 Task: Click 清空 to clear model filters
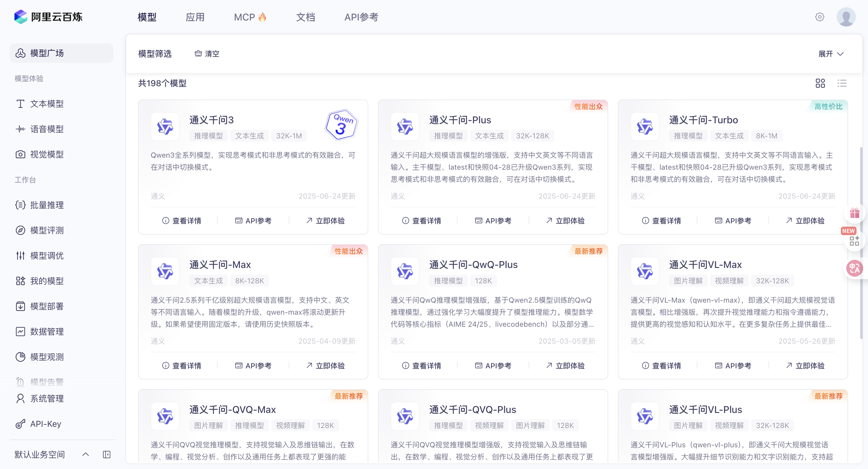207,54
